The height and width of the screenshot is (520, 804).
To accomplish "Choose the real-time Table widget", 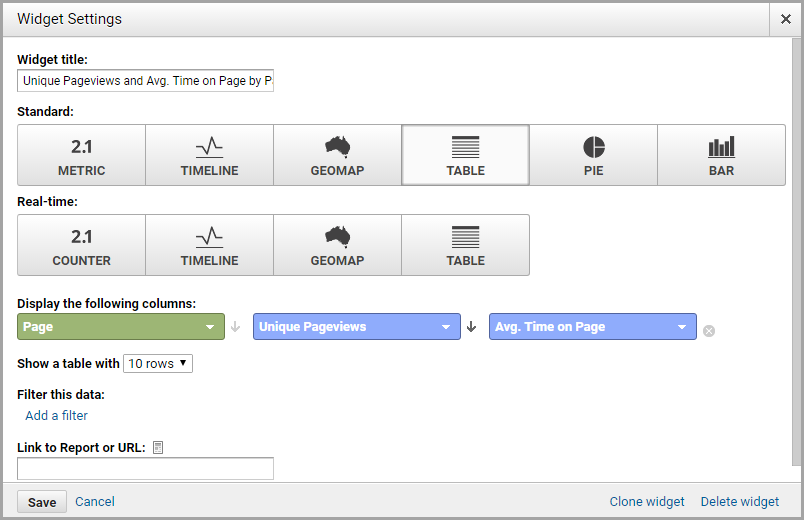I will 466,245.
